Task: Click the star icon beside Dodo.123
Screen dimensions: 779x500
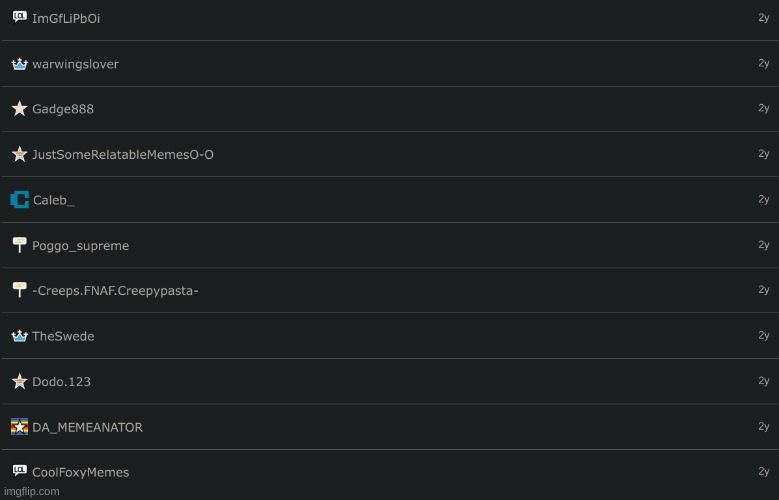Action: coord(19,381)
